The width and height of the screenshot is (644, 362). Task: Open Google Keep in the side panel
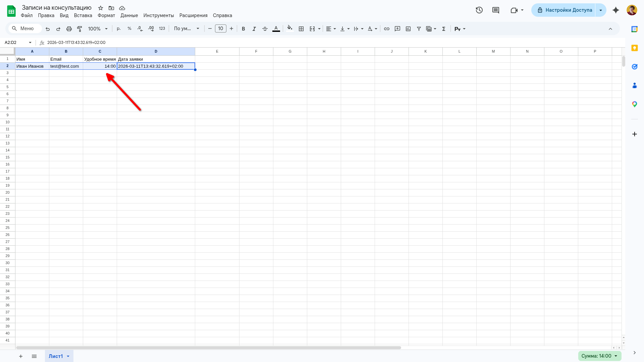point(634,48)
